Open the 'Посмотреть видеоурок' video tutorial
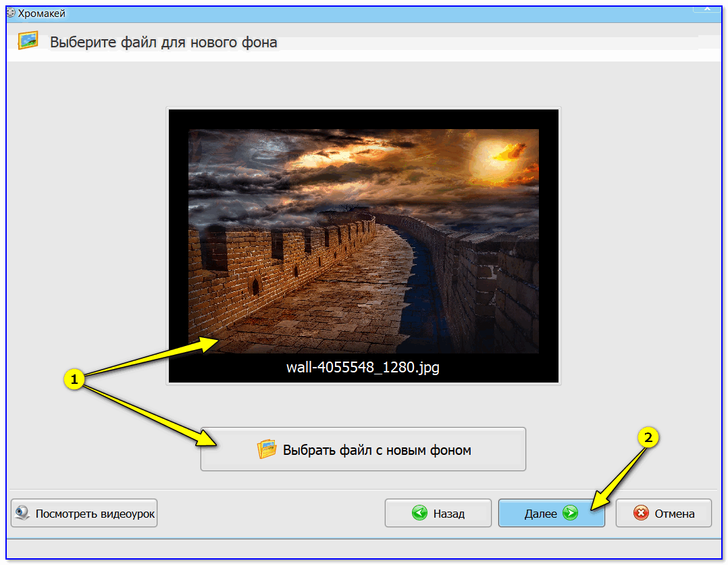 84,514
